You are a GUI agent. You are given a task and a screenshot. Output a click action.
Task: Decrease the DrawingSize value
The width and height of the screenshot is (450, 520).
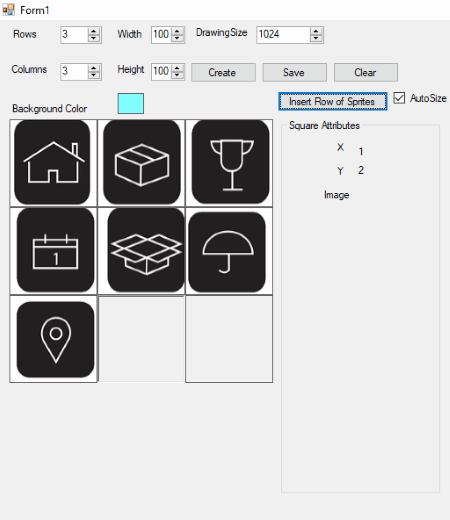tap(316, 38)
